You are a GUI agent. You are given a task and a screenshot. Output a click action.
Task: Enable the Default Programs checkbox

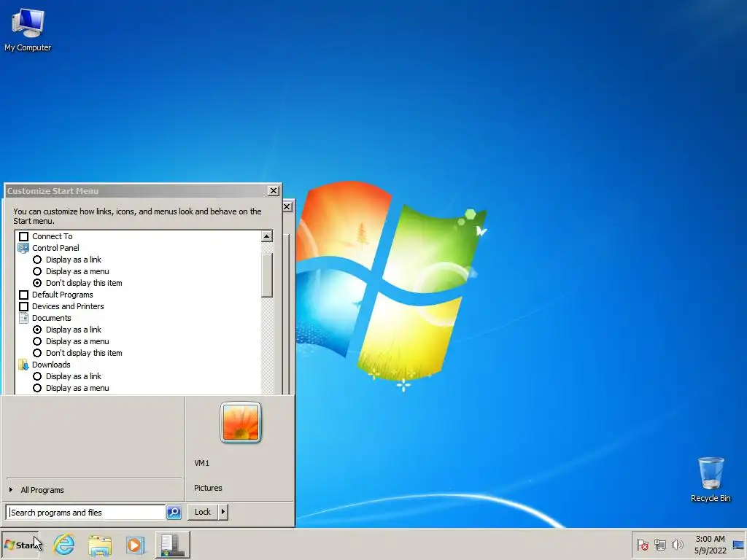23,295
